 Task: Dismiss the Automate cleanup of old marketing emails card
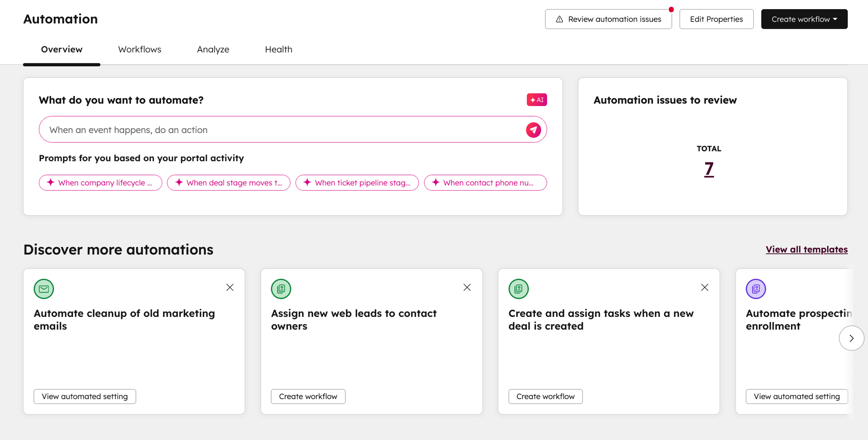(230, 287)
